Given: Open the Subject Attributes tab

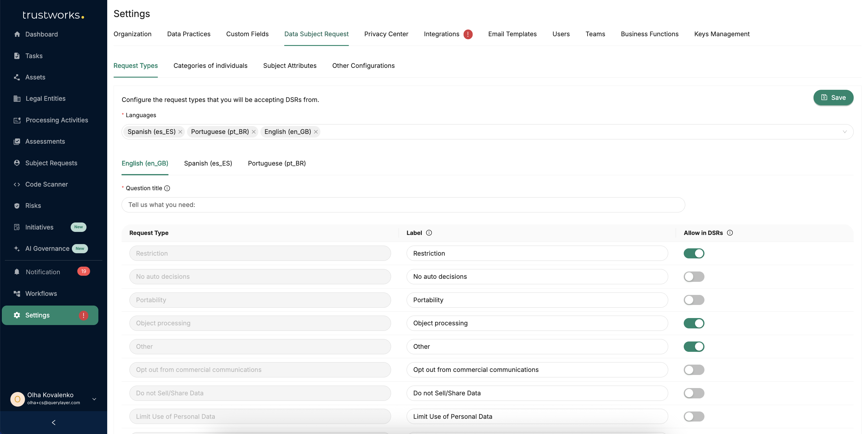Looking at the screenshot, I should point(289,66).
